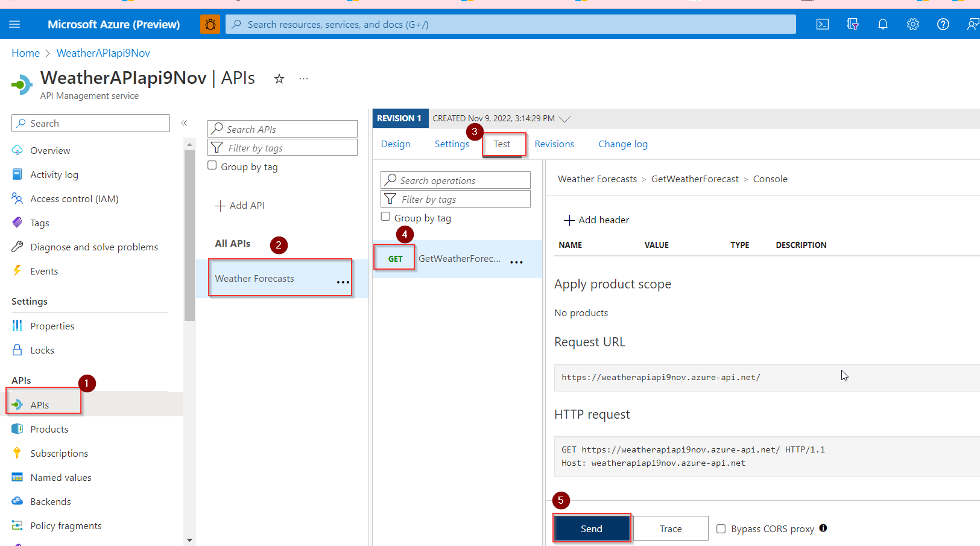The width and height of the screenshot is (980, 546).
Task: Favorite WeatherAPIapi9Nov with the star icon
Action: [279, 78]
